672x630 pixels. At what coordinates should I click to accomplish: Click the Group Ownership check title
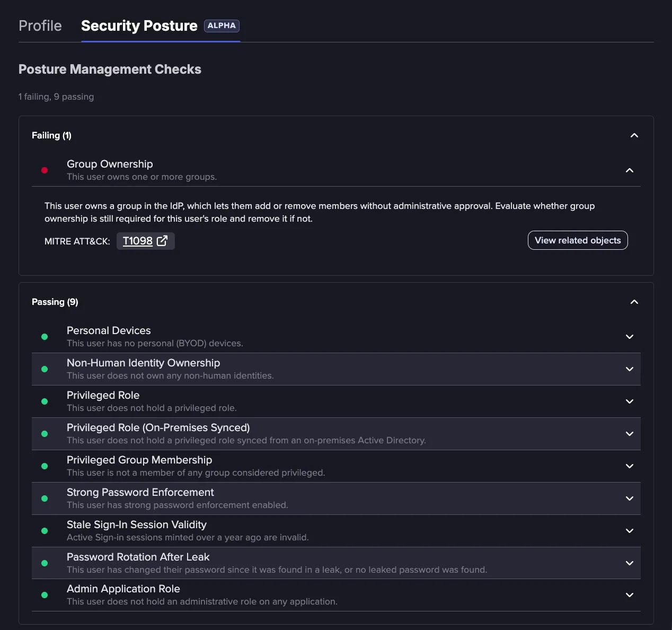(110, 164)
